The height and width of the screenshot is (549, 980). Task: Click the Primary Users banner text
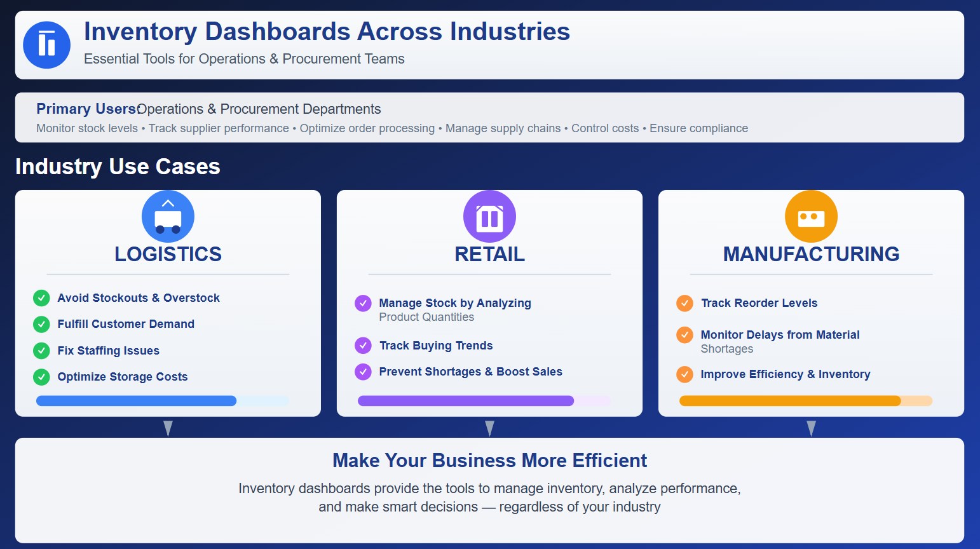(87, 109)
